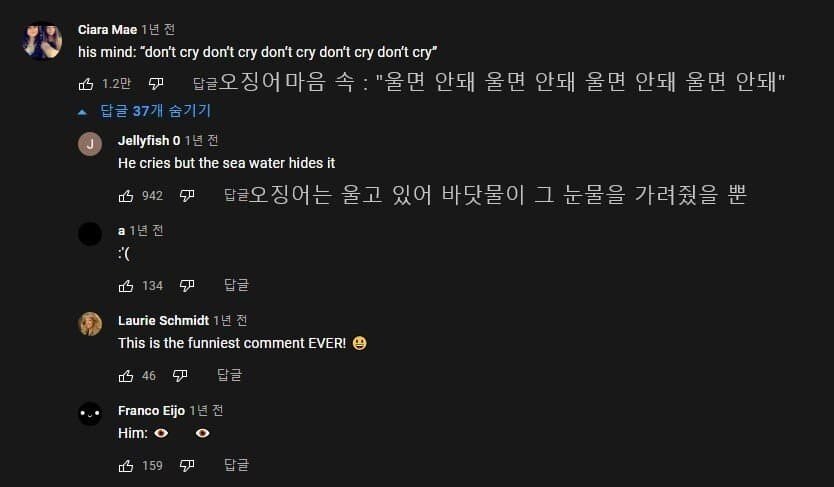Dislike Ciara Mae's comment
Image resolution: width=834 pixels, height=487 pixels.
pos(156,84)
